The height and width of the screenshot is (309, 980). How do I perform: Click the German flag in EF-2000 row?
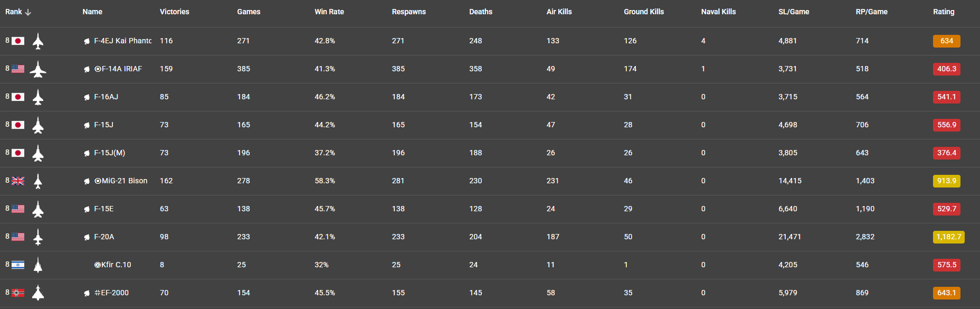18,293
